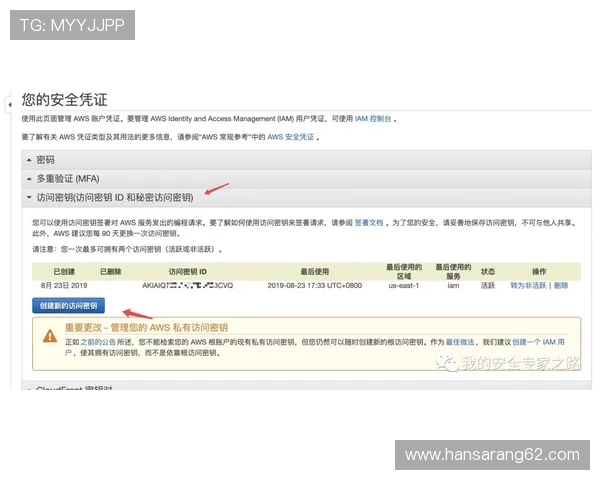
Task: Click the 访问密钥 ID column header
Action: 188,271
